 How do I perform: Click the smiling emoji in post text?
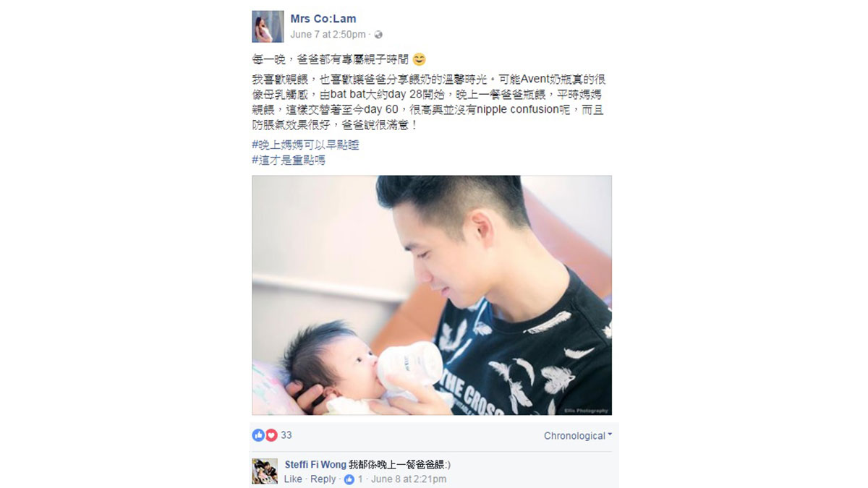tap(419, 59)
